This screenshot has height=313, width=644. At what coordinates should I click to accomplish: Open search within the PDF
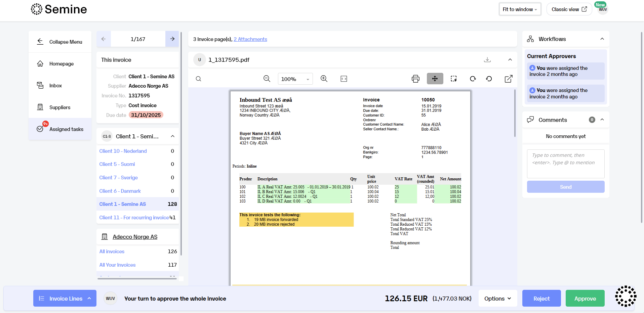click(198, 79)
